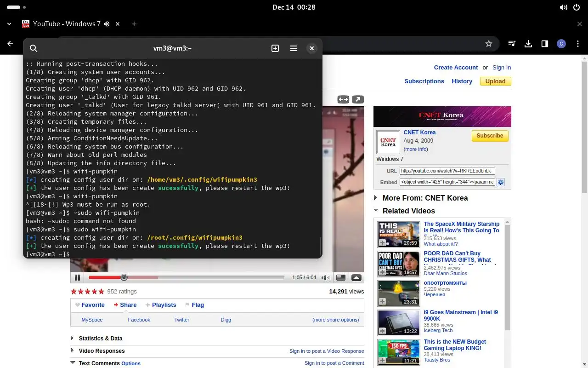Widen the video with double-arrow icon
This screenshot has height=368, width=588.
343,99
